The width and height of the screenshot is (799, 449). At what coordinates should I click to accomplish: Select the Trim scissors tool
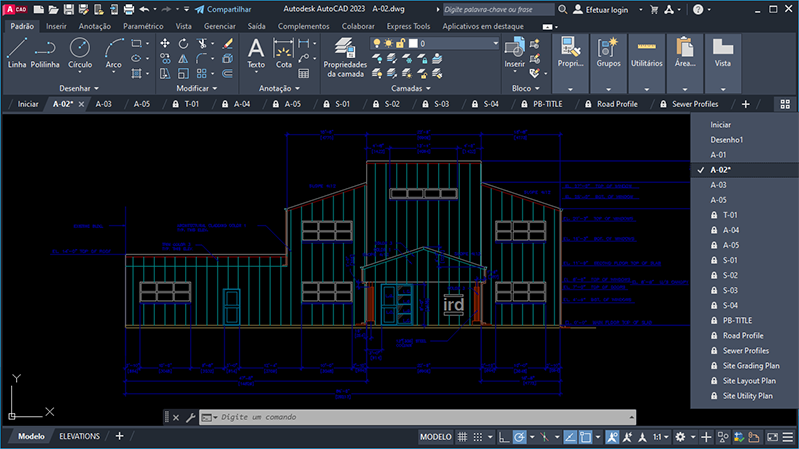pos(202,44)
